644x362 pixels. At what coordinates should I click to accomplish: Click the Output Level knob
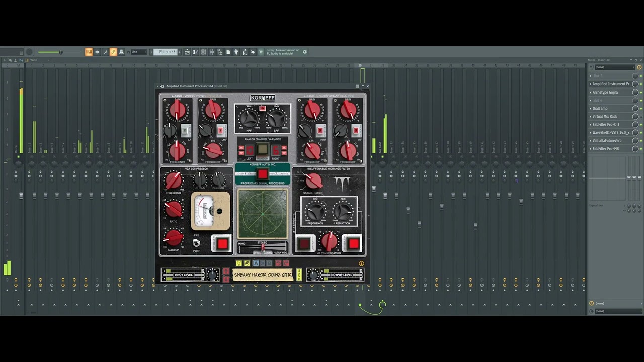pyautogui.click(x=313, y=275)
